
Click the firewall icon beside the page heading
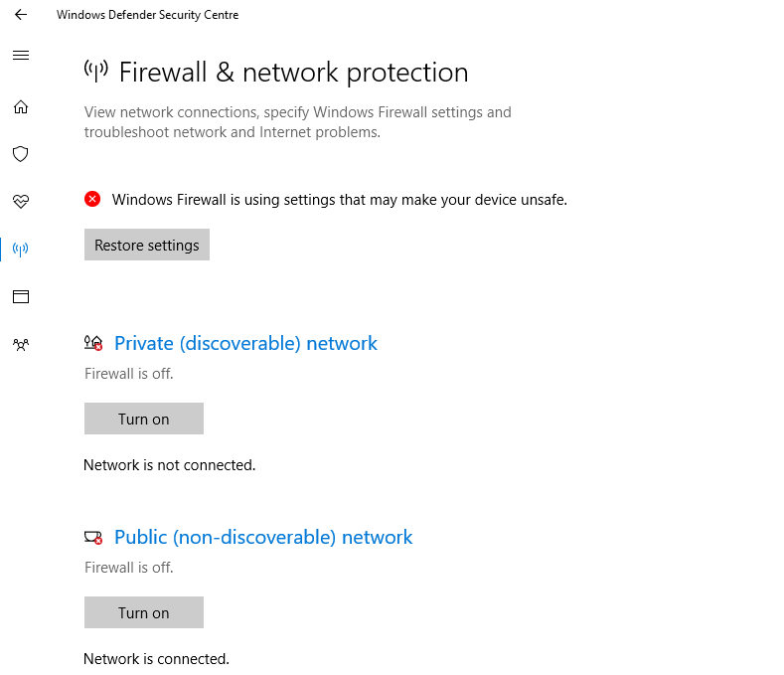pyautogui.click(x=95, y=71)
